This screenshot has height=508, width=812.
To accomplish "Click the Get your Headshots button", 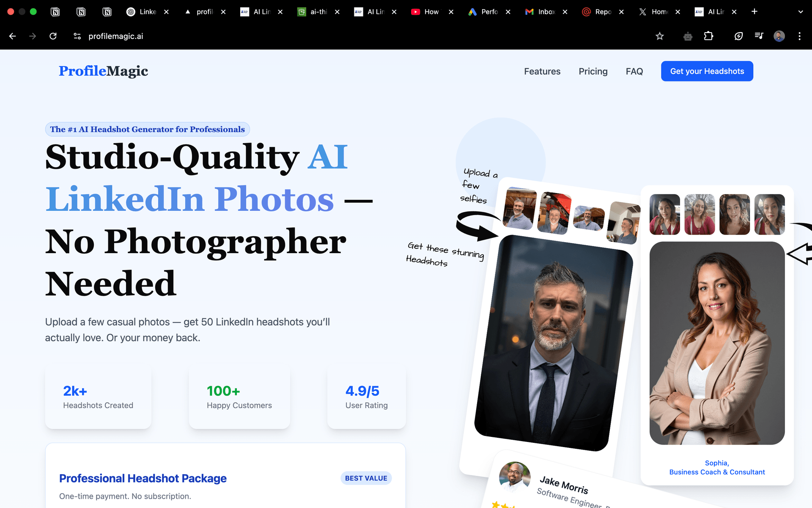I will tap(707, 71).
